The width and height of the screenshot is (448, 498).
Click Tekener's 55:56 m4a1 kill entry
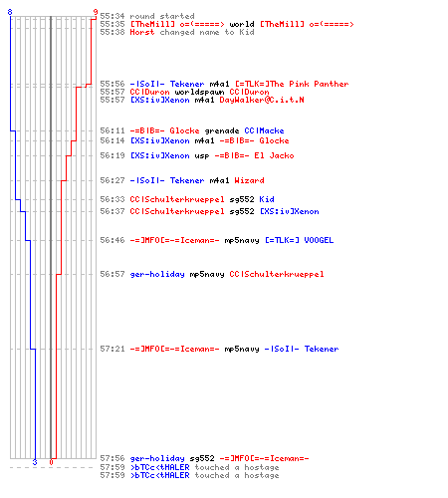pos(224,84)
